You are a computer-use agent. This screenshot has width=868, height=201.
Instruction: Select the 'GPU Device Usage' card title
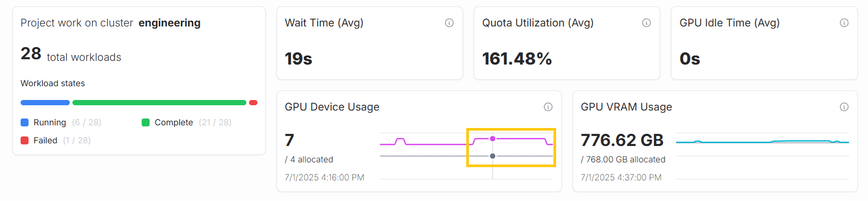[332, 107]
